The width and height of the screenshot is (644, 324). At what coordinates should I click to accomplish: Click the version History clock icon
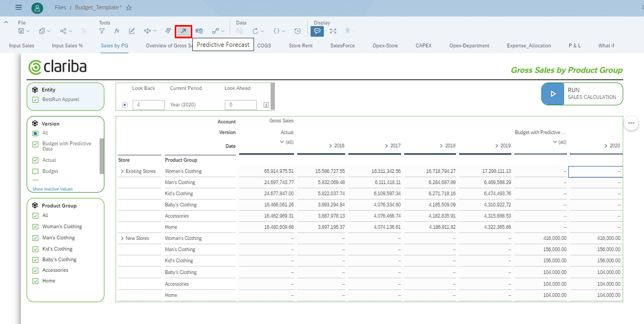[x=298, y=31]
